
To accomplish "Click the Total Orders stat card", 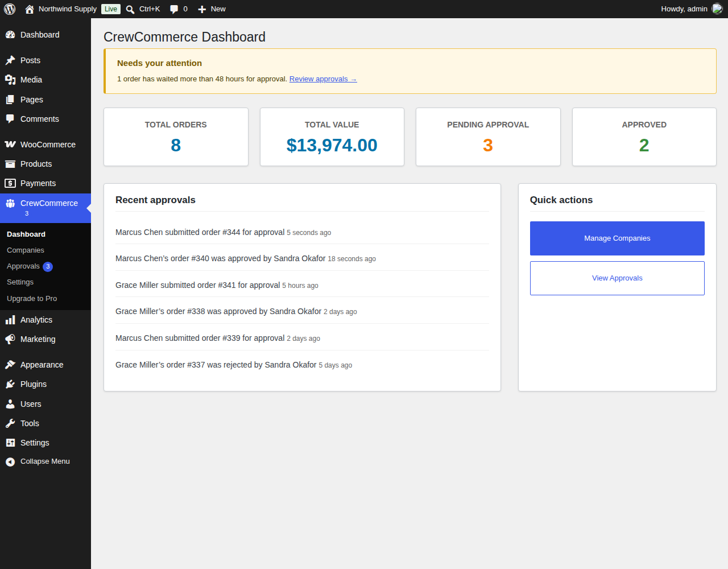I will click(176, 137).
